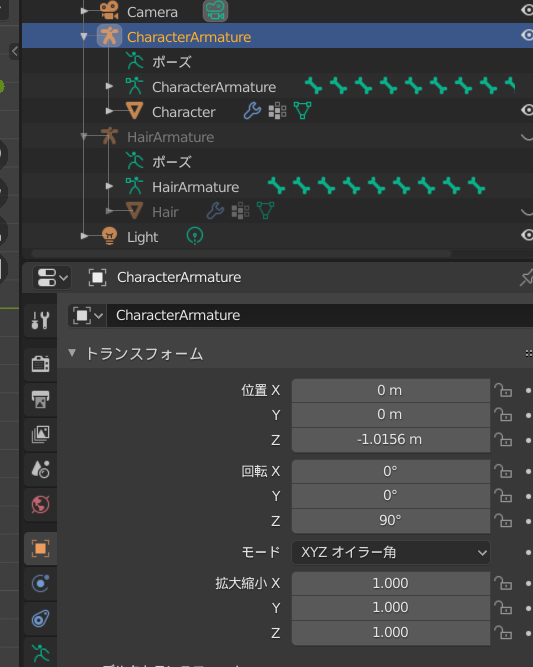Open the Scene properties tab
This screenshot has height=667, width=533.
(40, 470)
